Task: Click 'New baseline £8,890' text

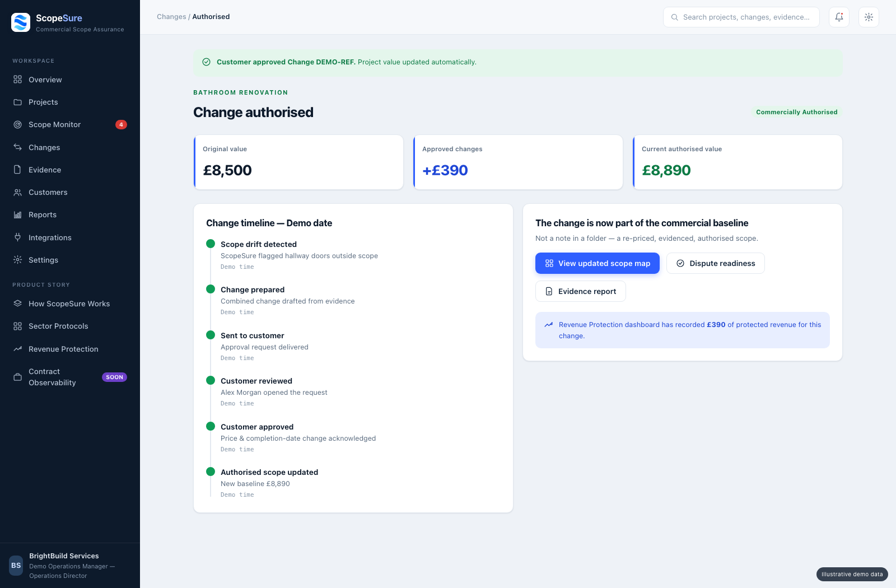Action: click(255, 484)
